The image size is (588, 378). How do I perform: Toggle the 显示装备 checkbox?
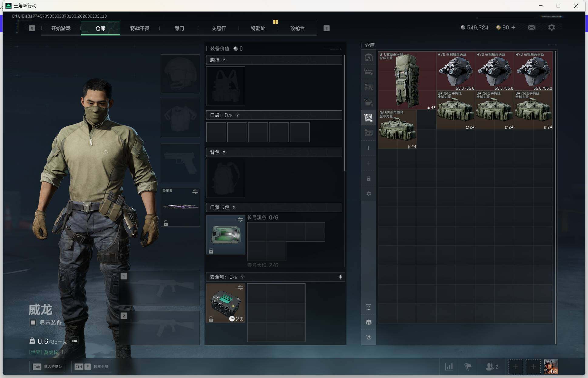click(x=33, y=323)
